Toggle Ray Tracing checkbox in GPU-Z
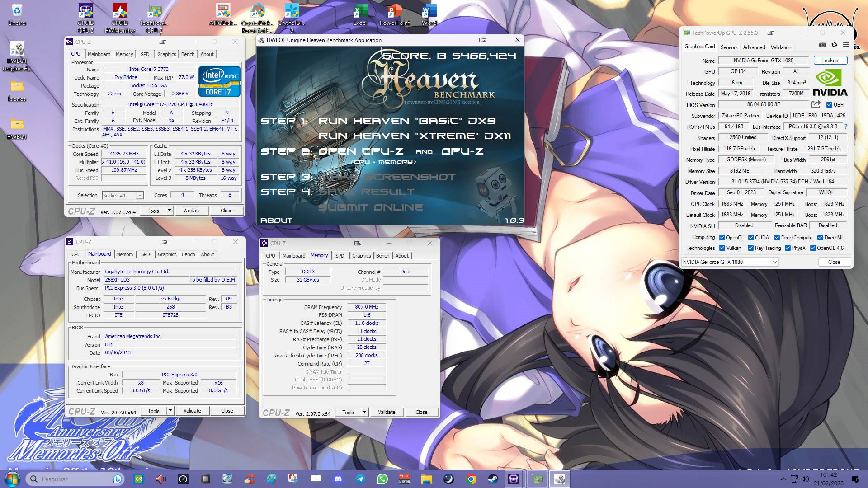 750,248
